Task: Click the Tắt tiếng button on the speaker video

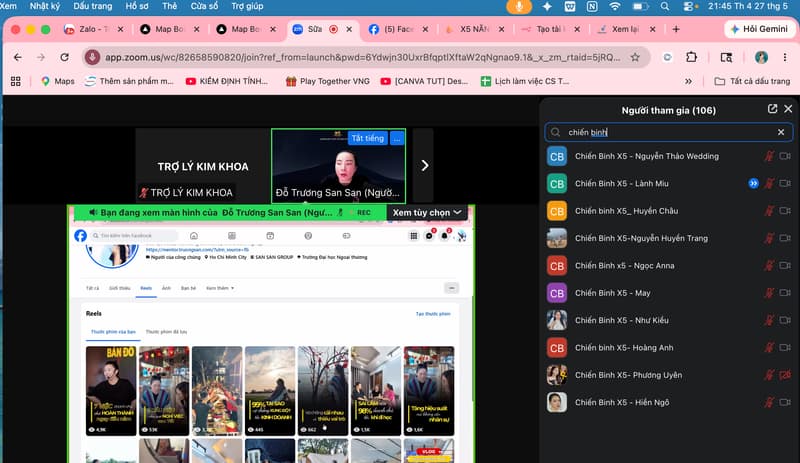Action: coord(367,138)
